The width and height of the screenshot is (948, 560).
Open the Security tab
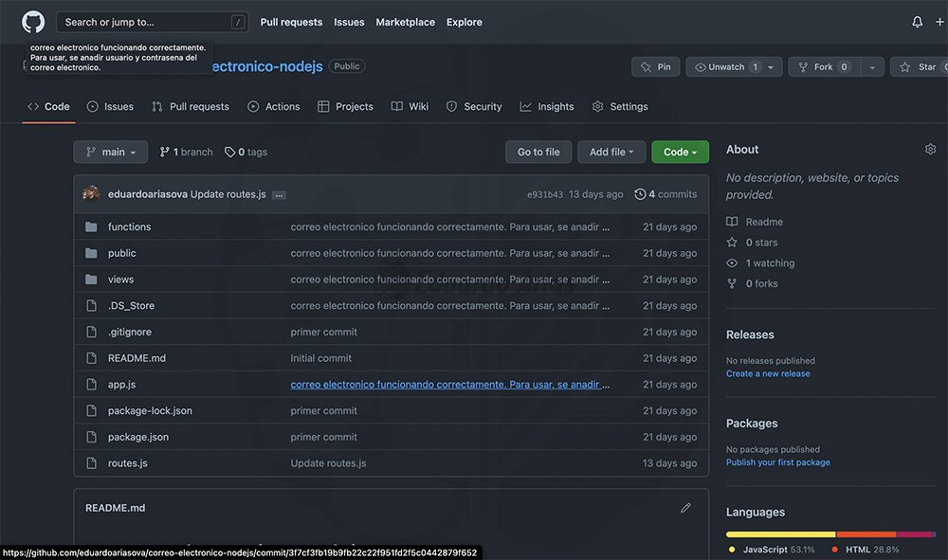pos(474,106)
